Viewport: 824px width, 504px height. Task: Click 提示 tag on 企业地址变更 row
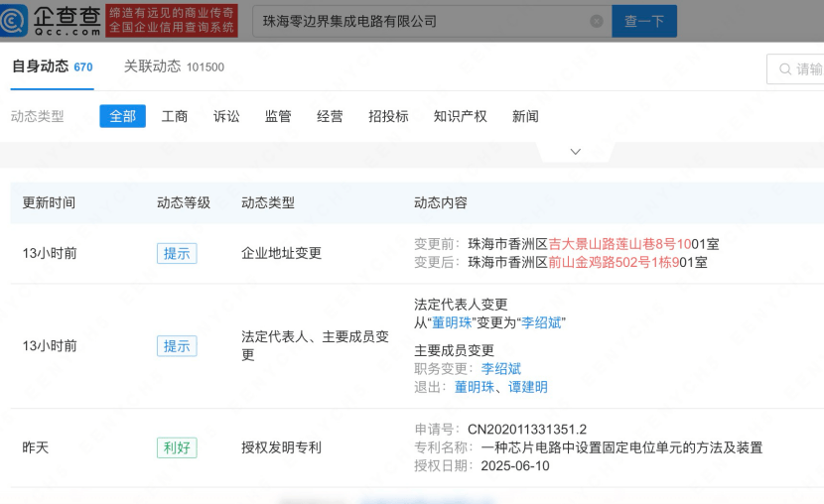(x=177, y=253)
